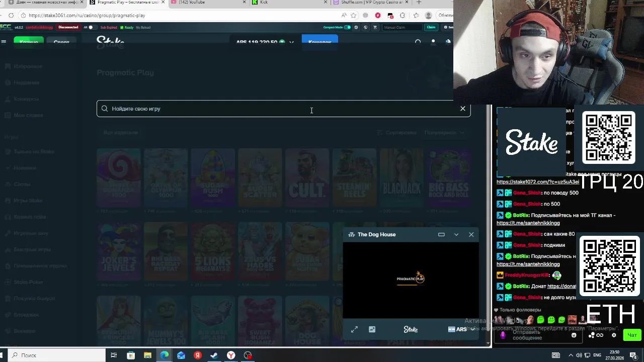Switch to the Дзен news tab
The height and width of the screenshot is (362, 644).
[45, 3]
